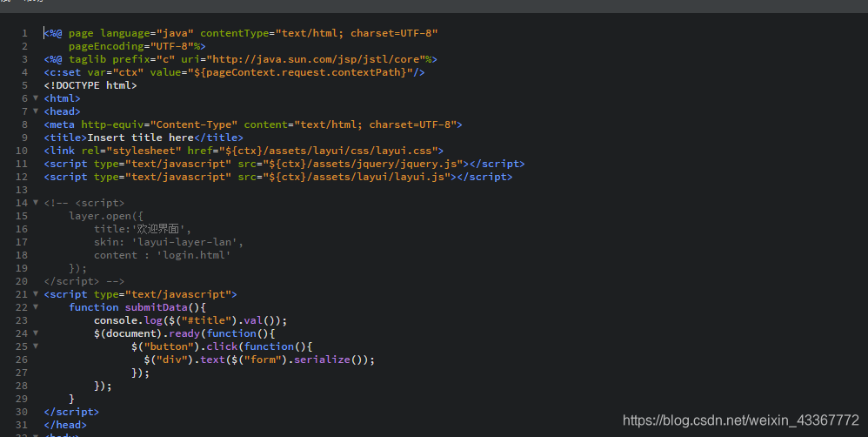Click the '<!DOCTYPE html>' declaration

(x=90, y=85)
